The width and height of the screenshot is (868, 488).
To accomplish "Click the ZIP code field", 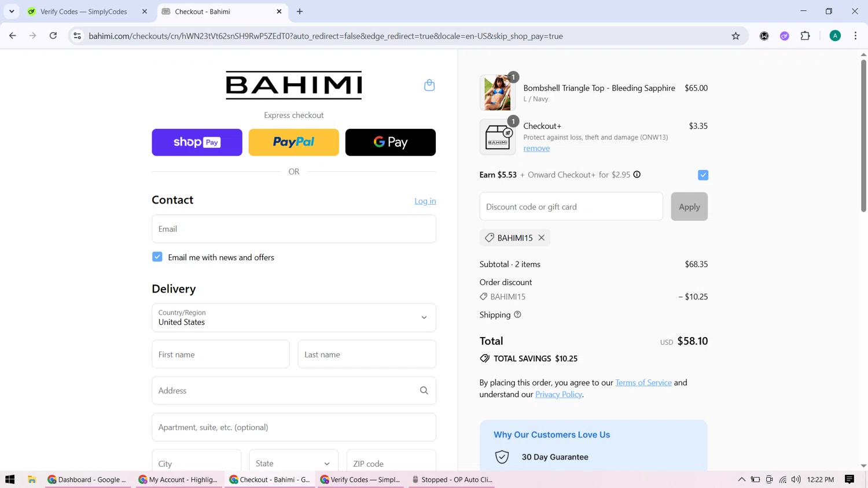I will click(x=391, y=463).
